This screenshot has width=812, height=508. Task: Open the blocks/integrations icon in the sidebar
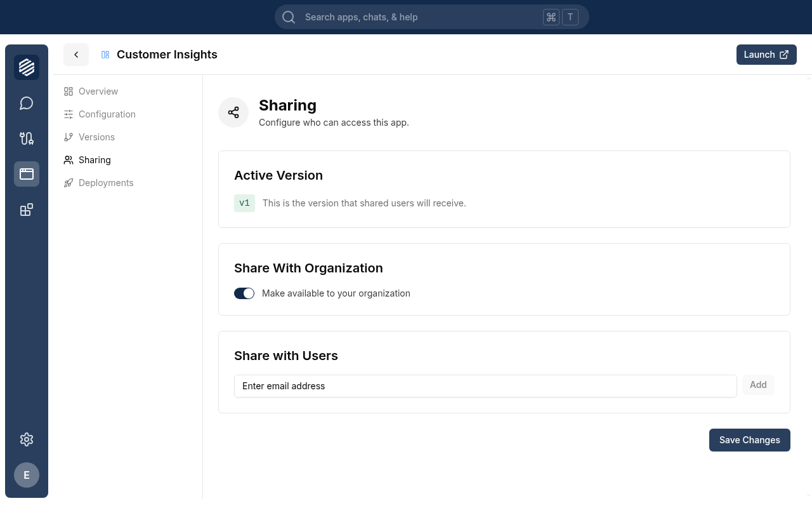(27, 210)
